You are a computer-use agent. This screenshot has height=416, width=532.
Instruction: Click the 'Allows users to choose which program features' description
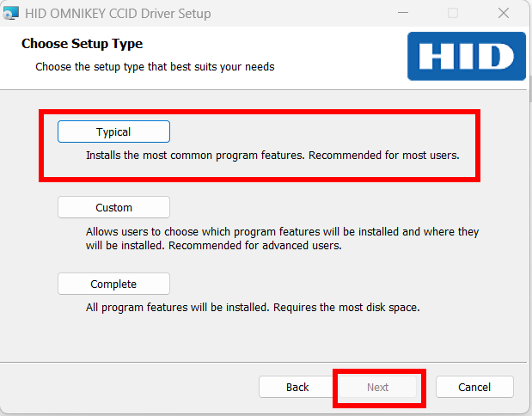282,238
